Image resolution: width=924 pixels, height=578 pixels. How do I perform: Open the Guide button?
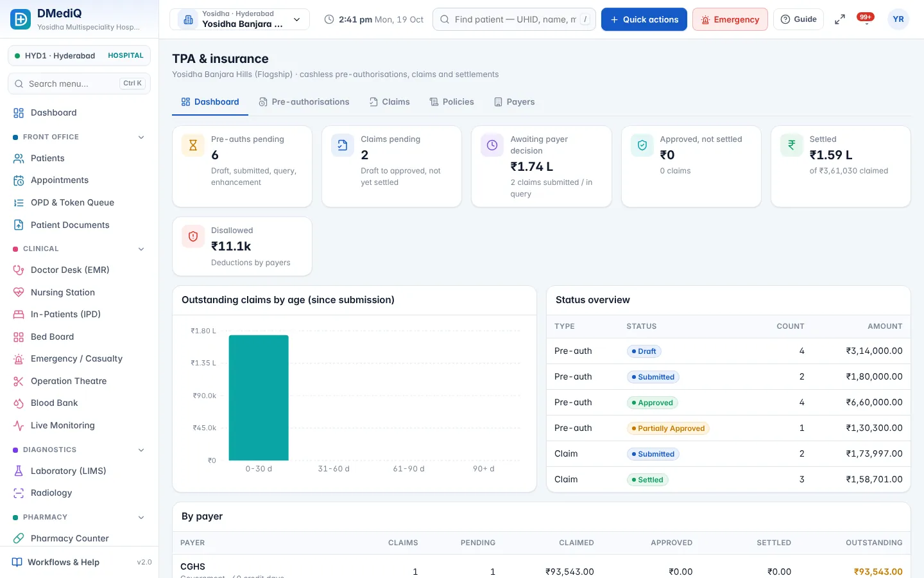pos(799,19)
